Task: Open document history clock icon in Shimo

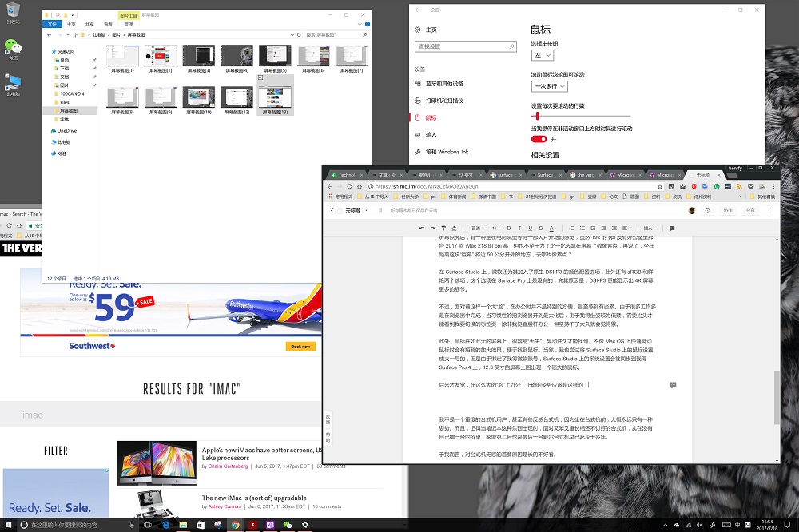Action: (708, 211)
